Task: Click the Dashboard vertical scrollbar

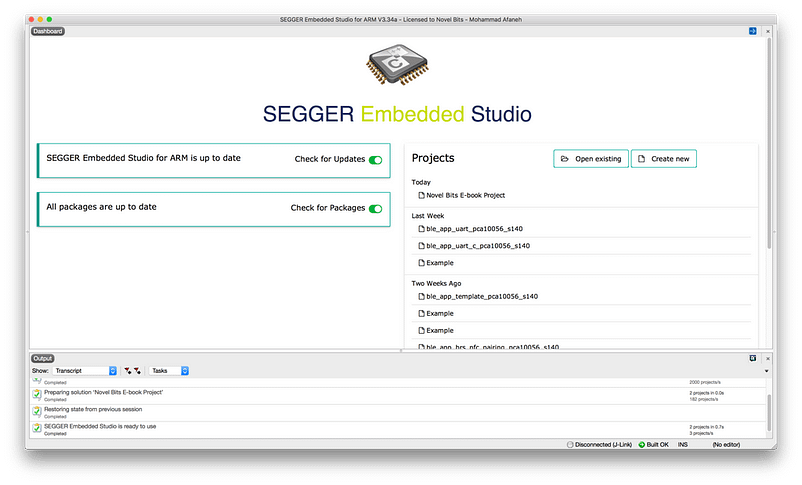Action: click(768, 143)
